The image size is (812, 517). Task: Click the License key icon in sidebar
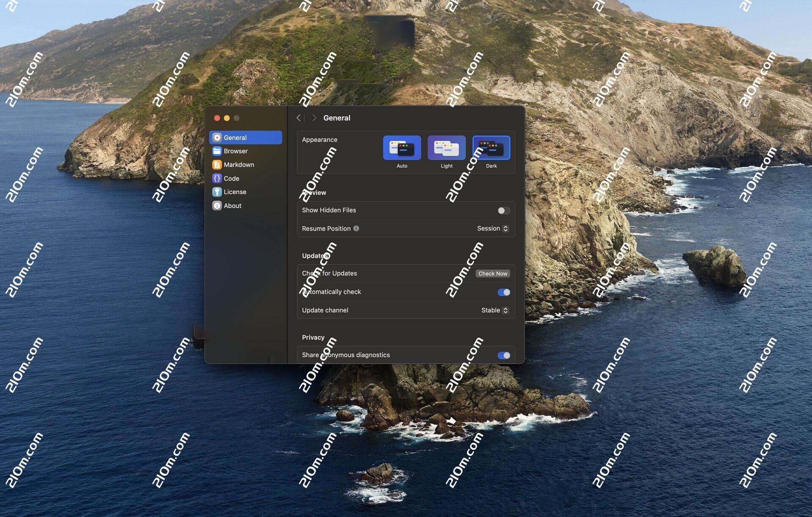pyautogui.click(x=217, y=192)
